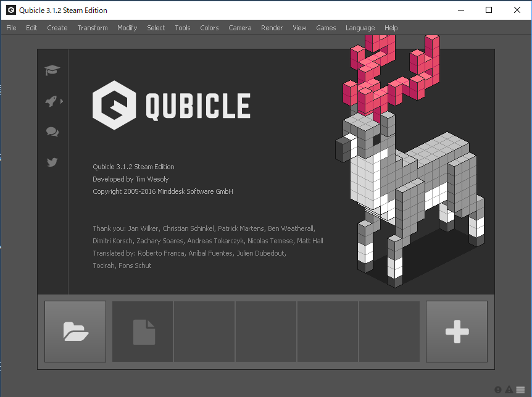Open the Colors menu
Image resolution: width=532 pixels, height=397 pixels.
209,28
